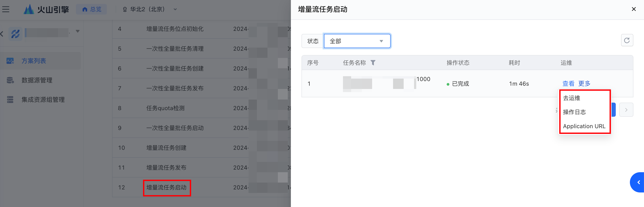Click the 序号 column header
Viewport: 644px width, 207px height.
pyautogui.click(x=313, y=63)
